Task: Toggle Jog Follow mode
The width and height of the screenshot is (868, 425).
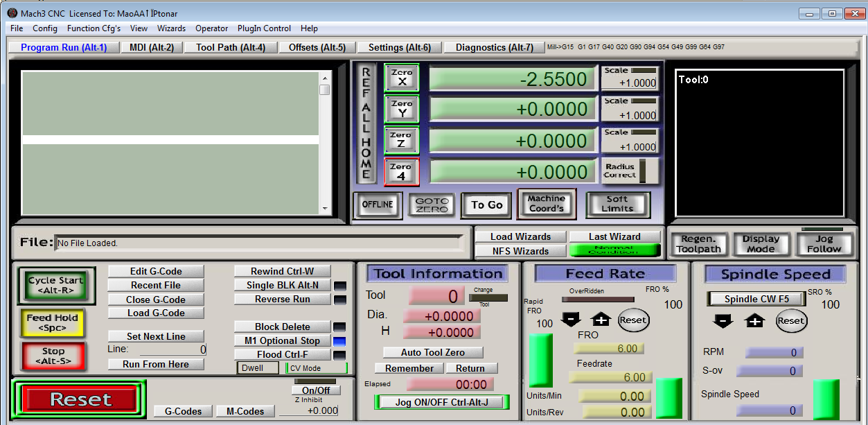Action: point(823,243)
